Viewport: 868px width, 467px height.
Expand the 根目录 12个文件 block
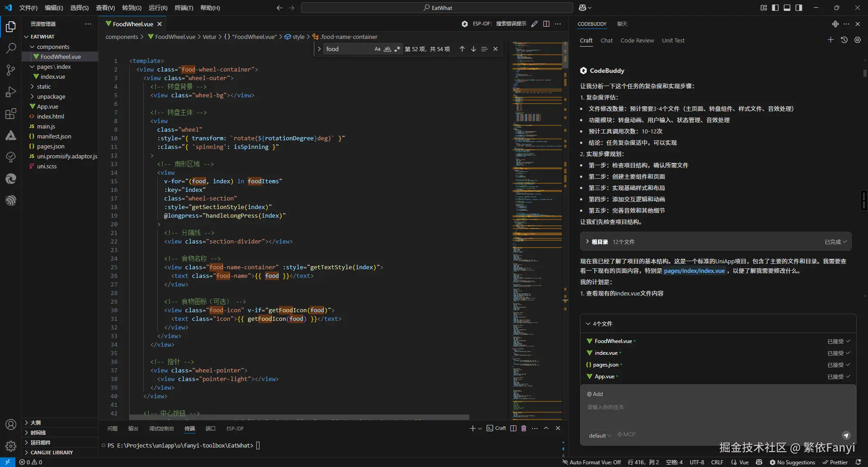pos(716,242)
